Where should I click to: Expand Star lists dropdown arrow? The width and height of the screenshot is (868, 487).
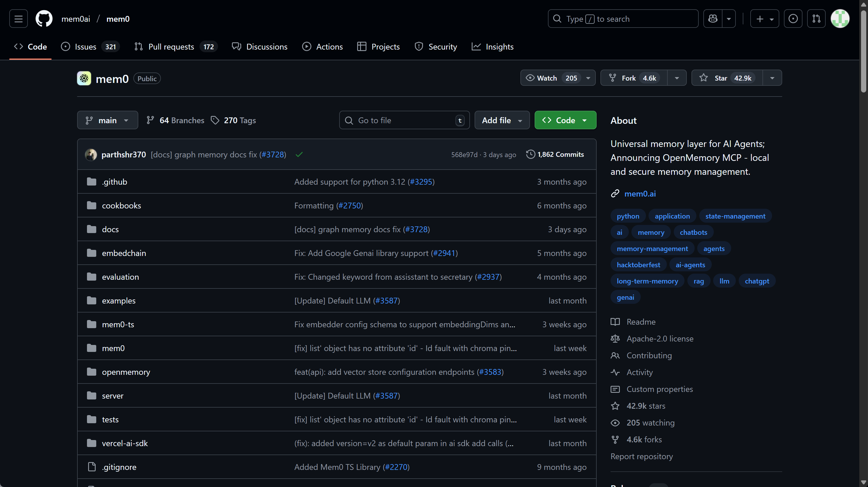(772, 78)
